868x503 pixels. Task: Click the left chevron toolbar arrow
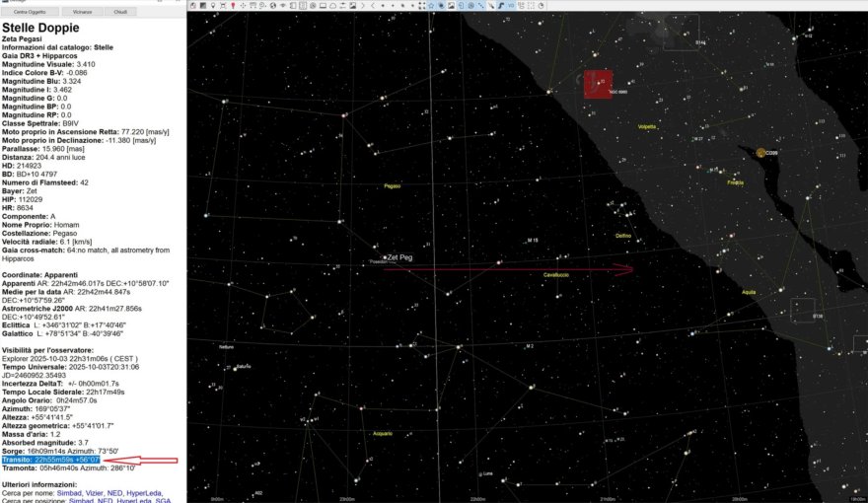(373, 6)
